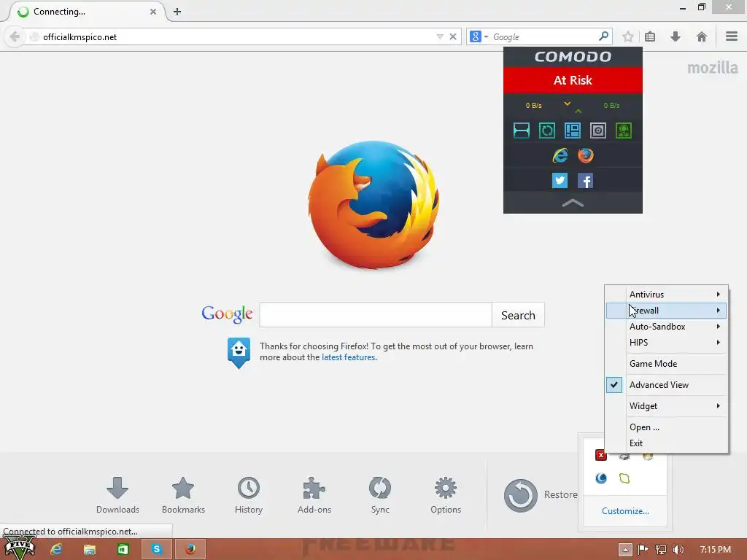Choose Game Mode in context menu

point(667,363)
